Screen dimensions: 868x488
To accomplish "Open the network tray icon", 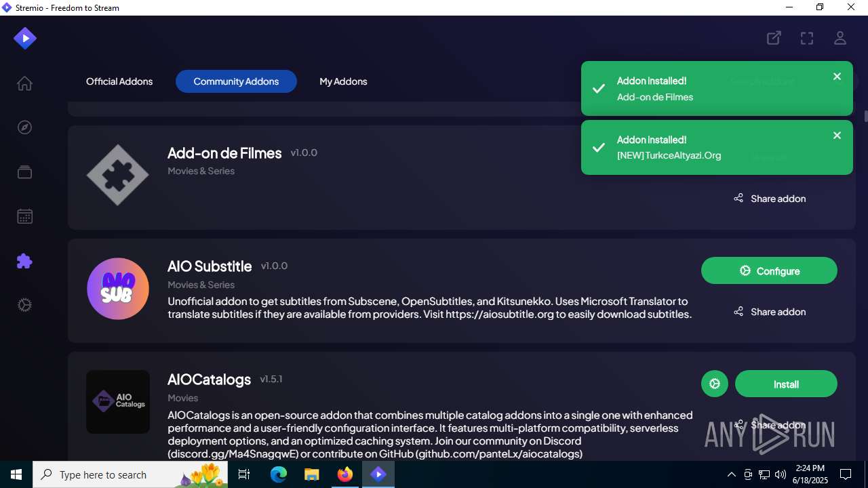I will click(764, 474).
